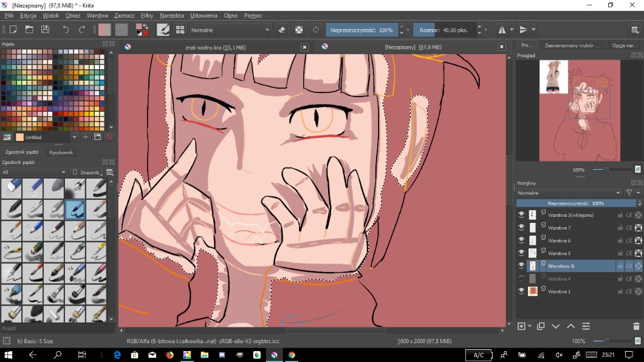Show the hidden Warstwa 4 layer

click(521, 278)
